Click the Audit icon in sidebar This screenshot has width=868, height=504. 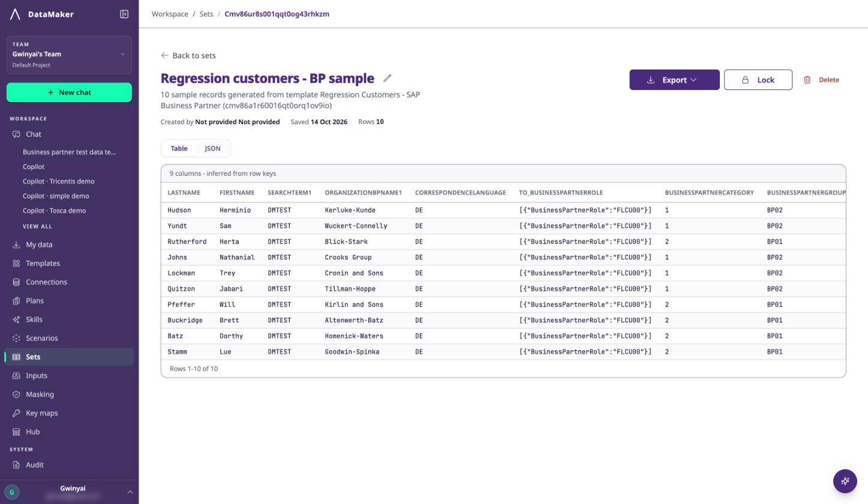point(16,465)
